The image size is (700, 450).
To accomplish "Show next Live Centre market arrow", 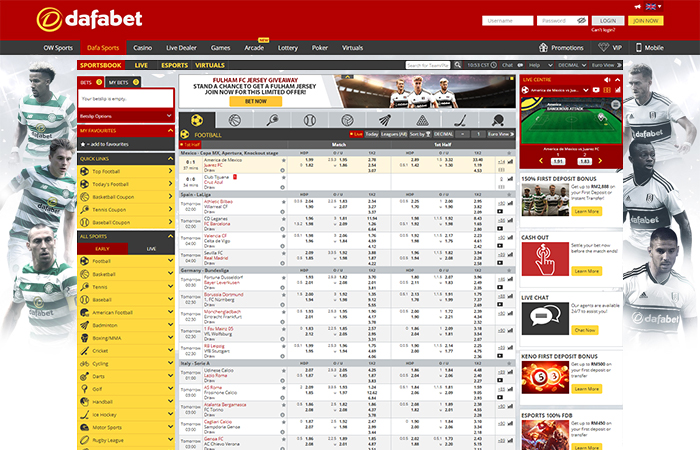I will 600,161.
